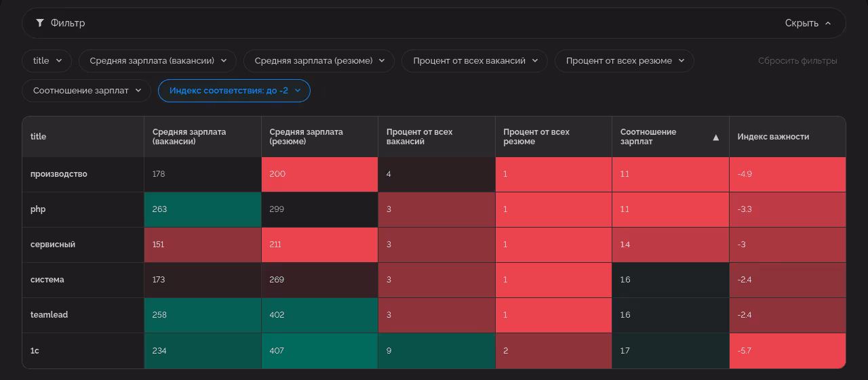The height and width of the screenshot is (380, 868).
Task: Select the производство row title
Action: 59,174
